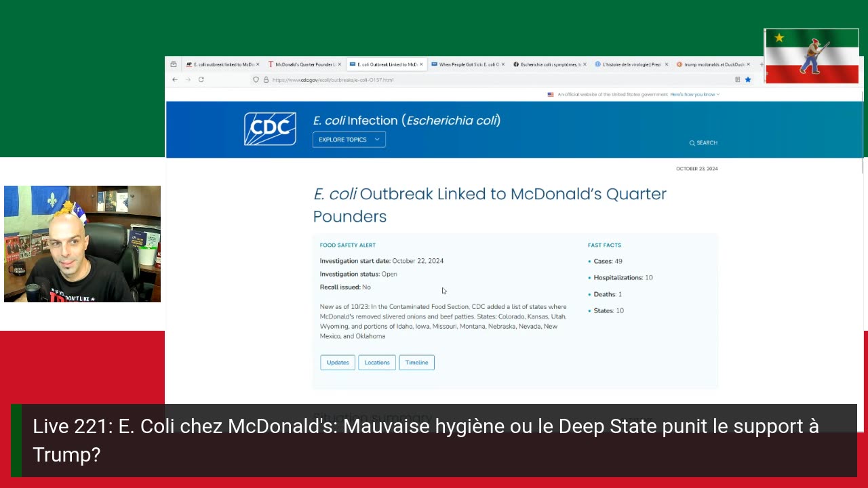Click "Deaths: 1" fast fact
Screen dimensions: 868x488
pyautogui.click(x=608, y=294)
